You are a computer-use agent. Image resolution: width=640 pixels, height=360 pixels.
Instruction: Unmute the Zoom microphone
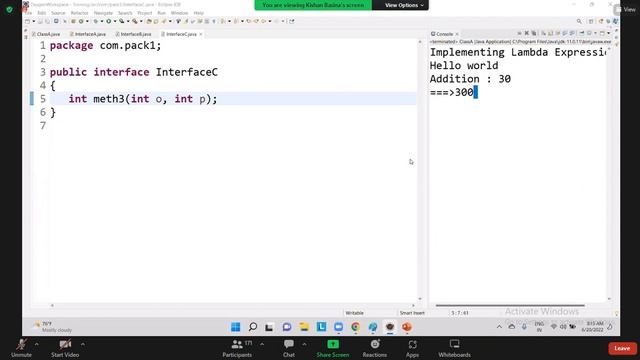21,348
